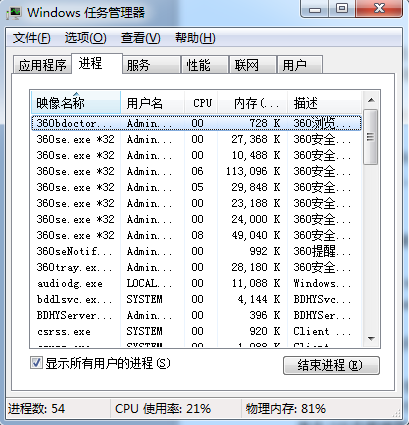
Task: Open the 性能 tab
Action: click(x=205, y=65)
